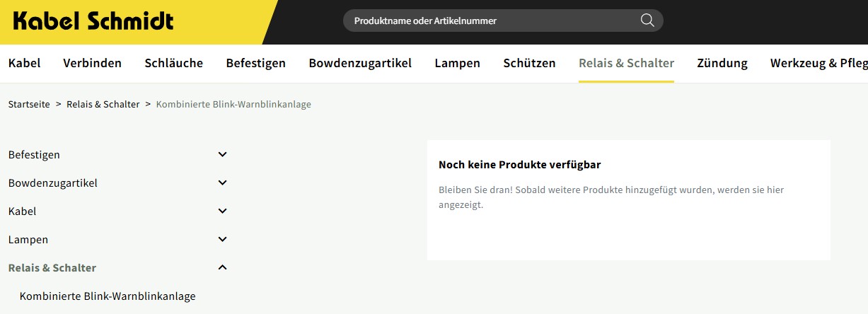Screen dimensions: 868x314
Task: Select the Zündung navigation item
Action: tap(722, 63)
